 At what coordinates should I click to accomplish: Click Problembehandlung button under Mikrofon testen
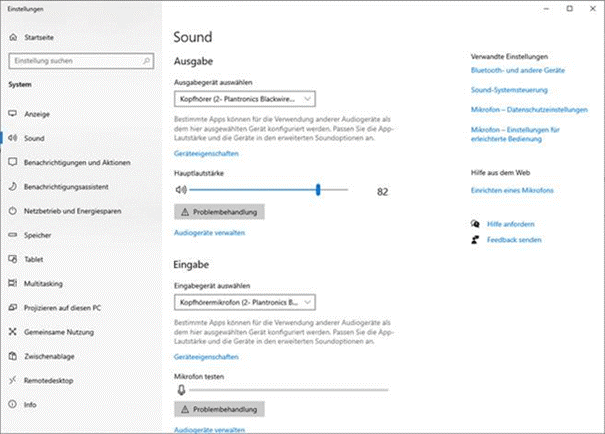(219, 410)
